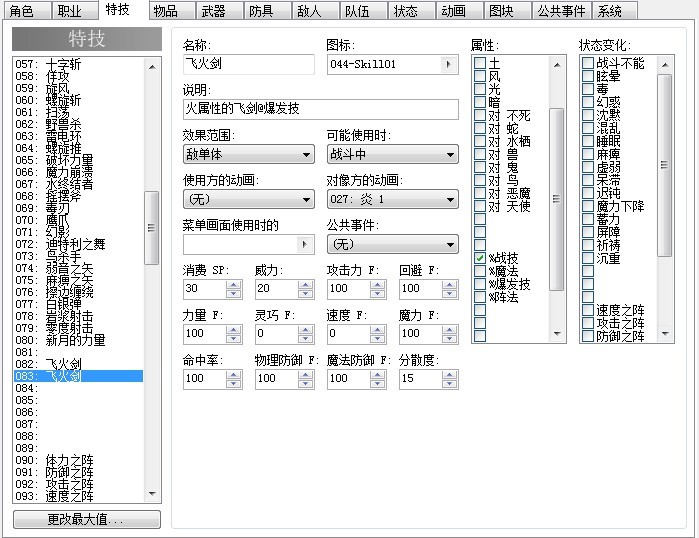Check the 麻痹 state change box
The image size is (699, 538).
coord(588,154)
